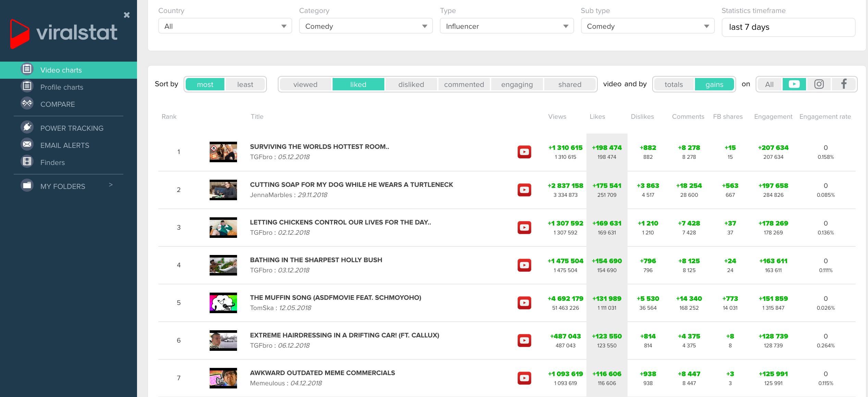This screenshot has width=868, height=397.
Task: Open EMAIL ALERTS section
Action: [x=65, y=145]
